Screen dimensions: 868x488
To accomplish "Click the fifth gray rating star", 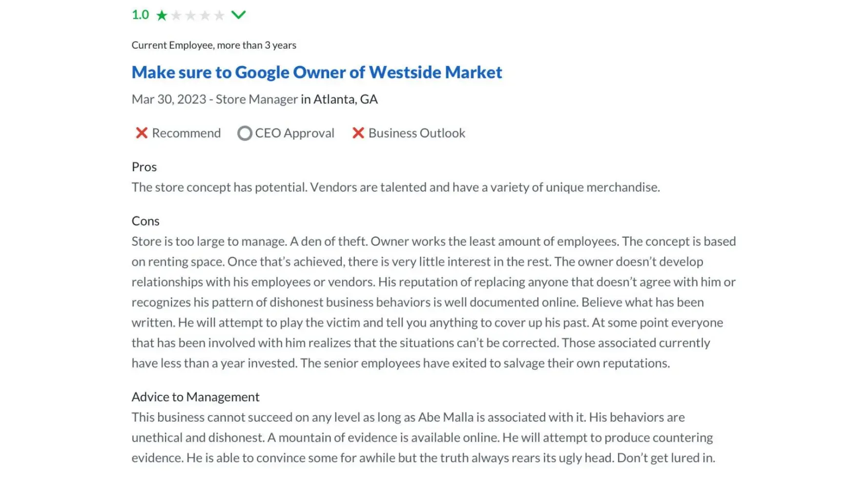I will pyautogui.click(x=220, y=16).
